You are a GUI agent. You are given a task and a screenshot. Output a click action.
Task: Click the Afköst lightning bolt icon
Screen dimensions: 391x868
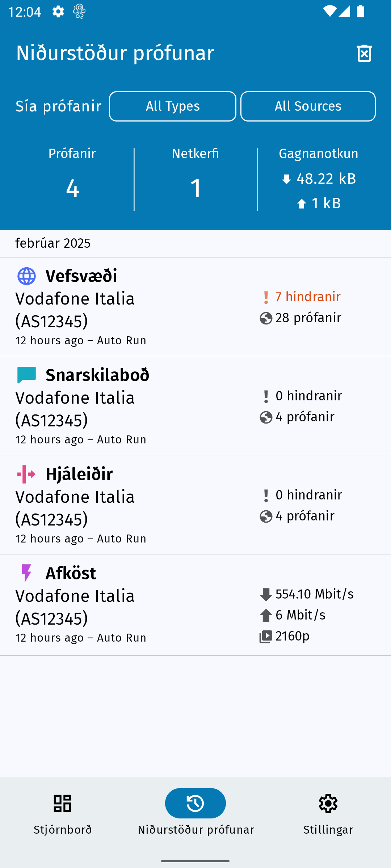pos(26,573)
